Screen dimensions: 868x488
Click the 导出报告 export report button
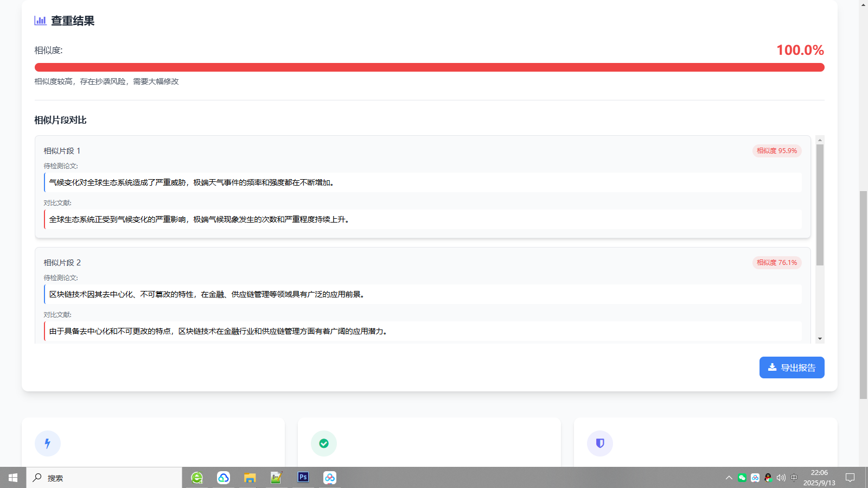792,367
